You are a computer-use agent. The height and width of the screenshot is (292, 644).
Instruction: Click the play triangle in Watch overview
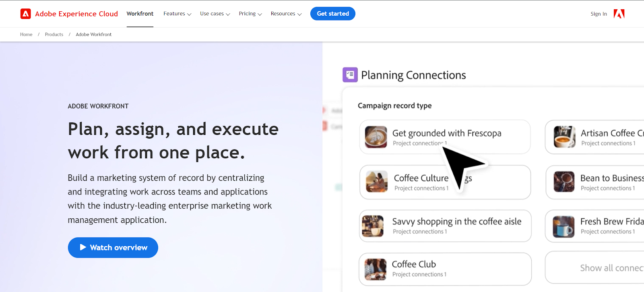tap(83, 247)
